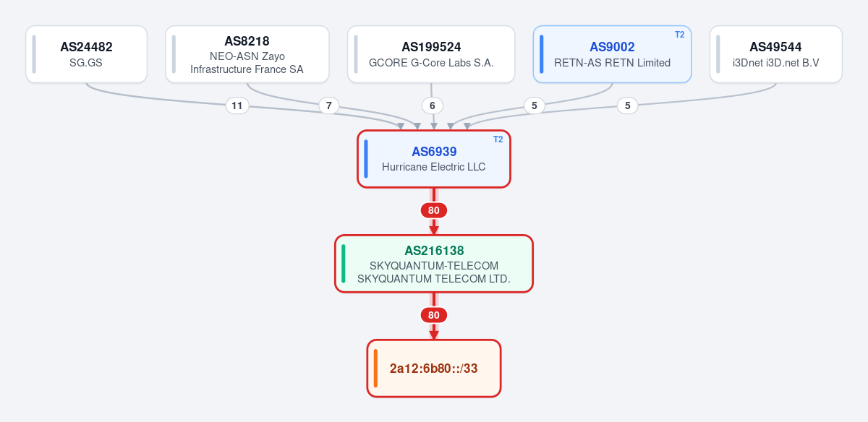Click the AS199524 GCORE G-Core Labs node
This screenshot has height=422, width=868.
pyautogui.click(x=431, y=54)
